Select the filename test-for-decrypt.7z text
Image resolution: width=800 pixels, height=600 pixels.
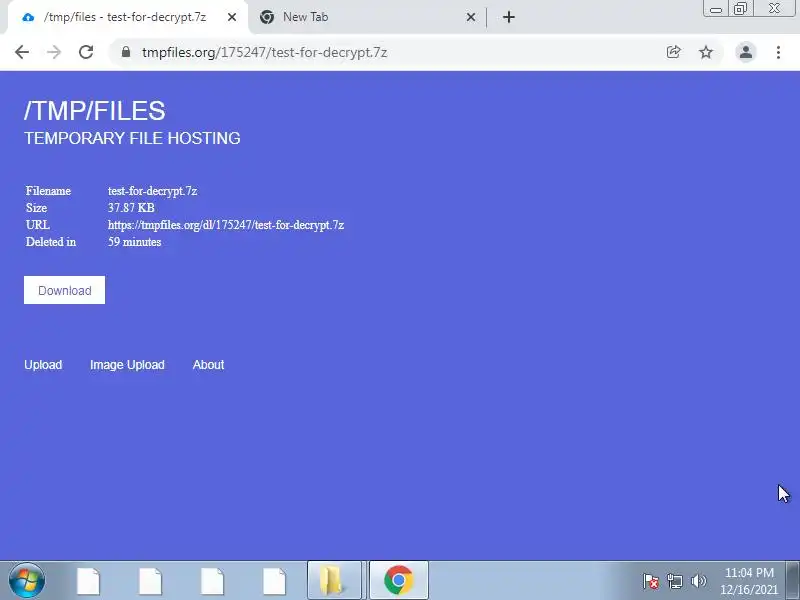pos(153,191)
